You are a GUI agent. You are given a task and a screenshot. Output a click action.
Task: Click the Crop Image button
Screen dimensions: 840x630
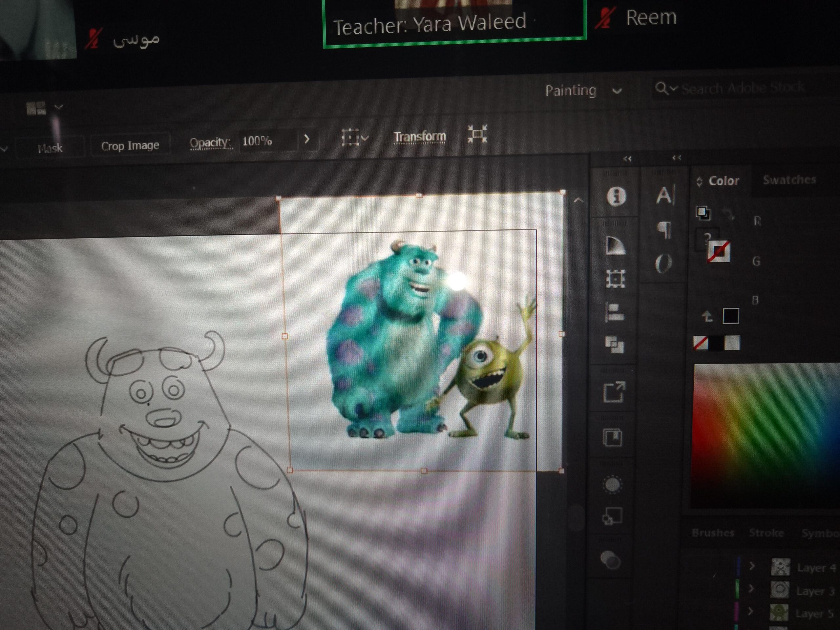coord(130,145)
